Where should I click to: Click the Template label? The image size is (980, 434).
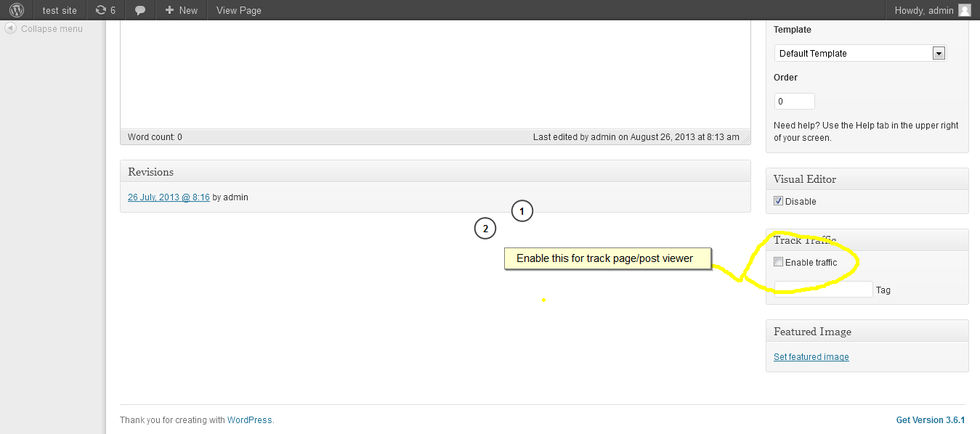coord(793,30)
